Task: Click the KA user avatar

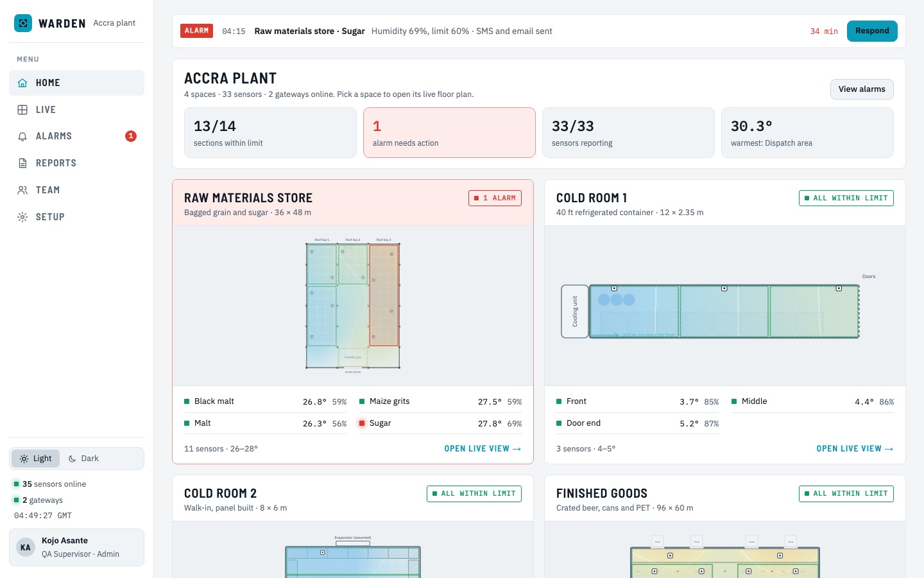Action: (26, 548)
